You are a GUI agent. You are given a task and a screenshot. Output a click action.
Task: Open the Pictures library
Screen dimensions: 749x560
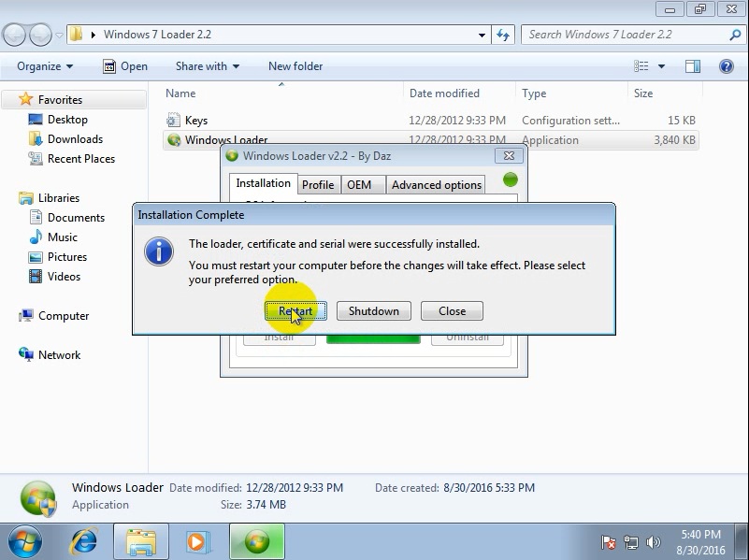tap(67, 256)
